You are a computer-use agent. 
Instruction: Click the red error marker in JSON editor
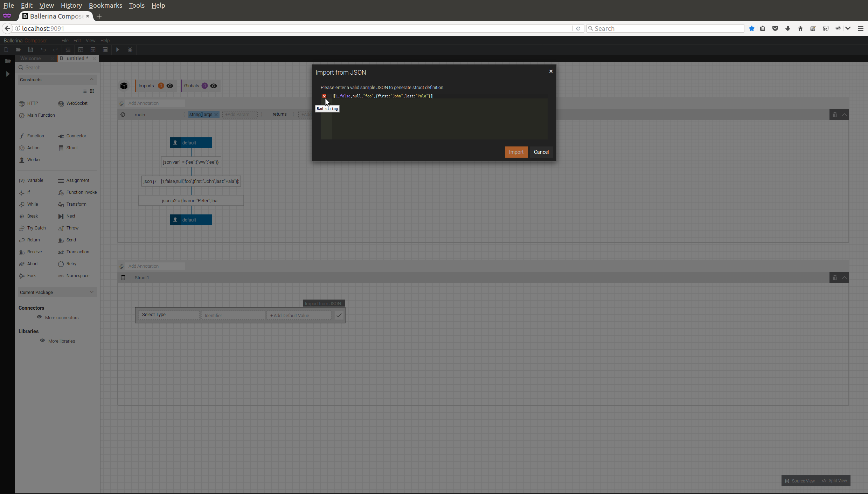tap(324, 96)
